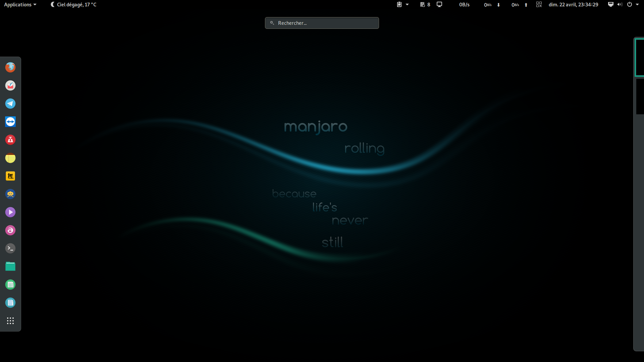This screenshot has width=644, height=362.
Task: Open the pink swirl app icon in dock
Action: [10, 230]
